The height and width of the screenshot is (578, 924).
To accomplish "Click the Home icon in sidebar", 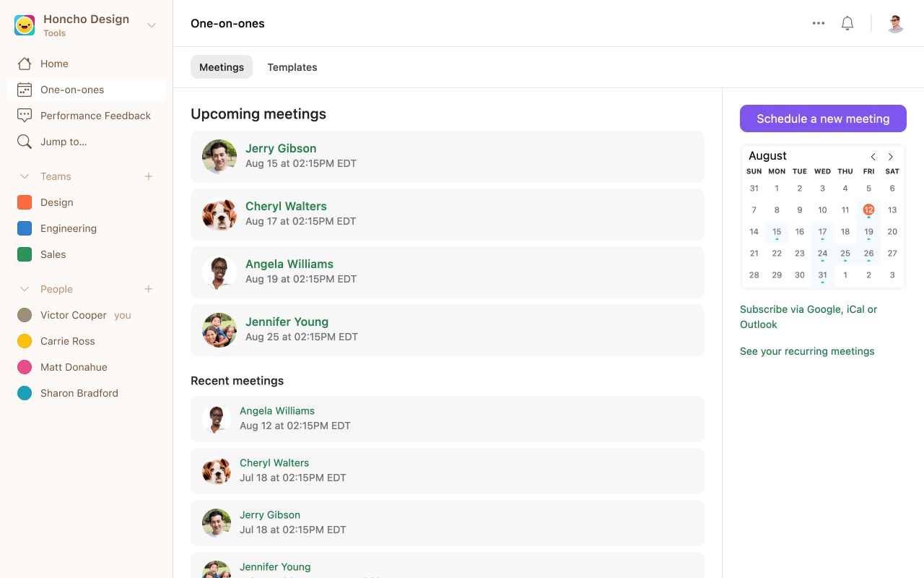I will click(25, 64).
